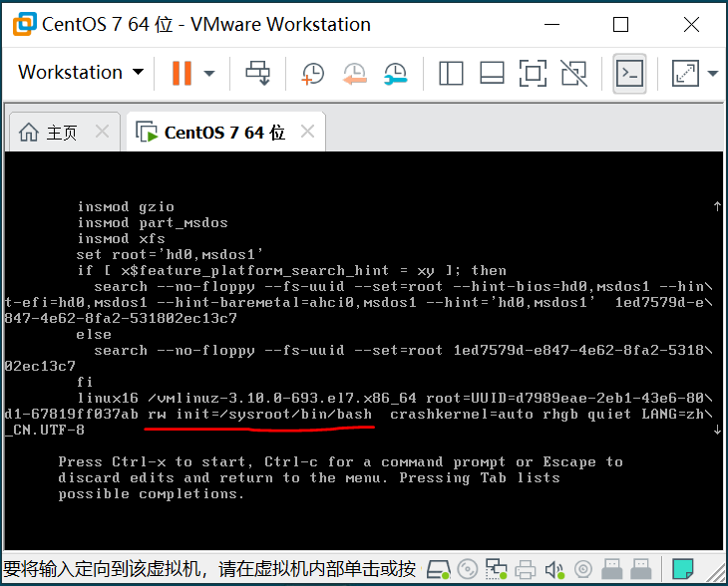Screen dimensions: 728x586
Task: Expand the power options dropdown arrow
Action: [209, 74]
